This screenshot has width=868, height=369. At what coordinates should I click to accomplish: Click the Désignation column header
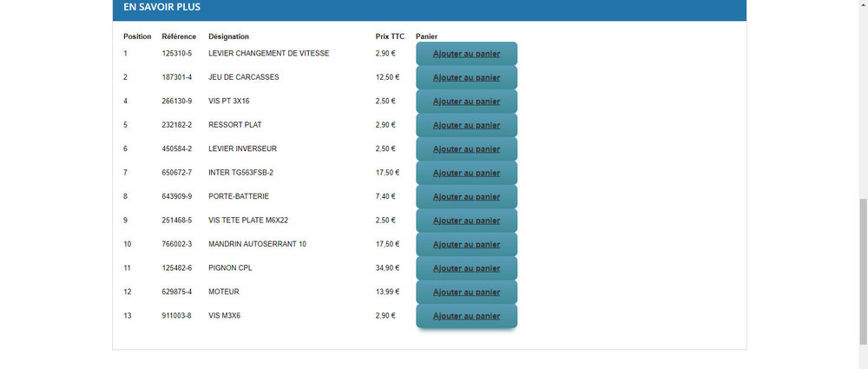[228, 36]
